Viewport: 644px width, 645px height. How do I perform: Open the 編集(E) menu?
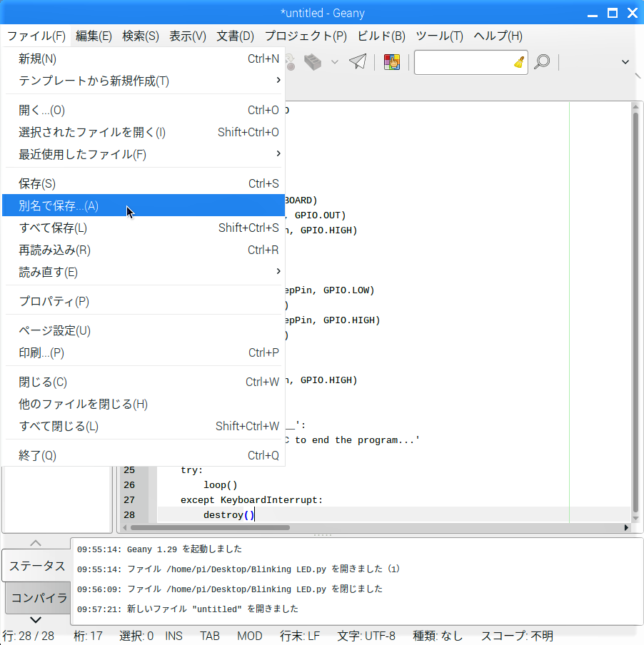pyautogui.click(x=94, y=36)
